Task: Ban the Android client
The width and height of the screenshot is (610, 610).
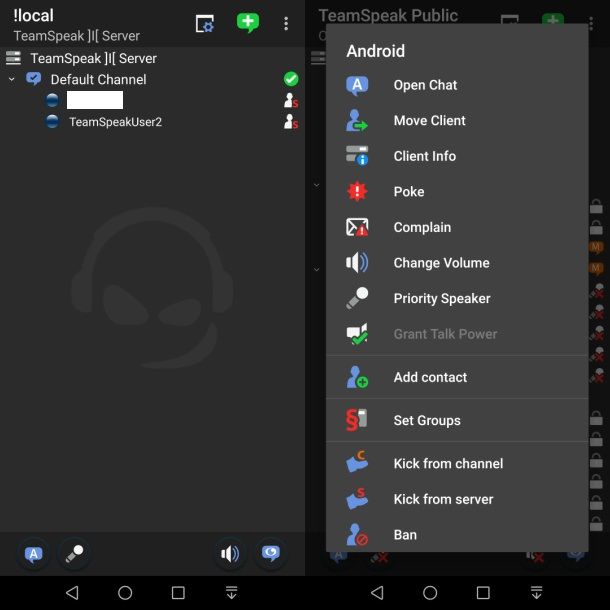Action: 457,535
